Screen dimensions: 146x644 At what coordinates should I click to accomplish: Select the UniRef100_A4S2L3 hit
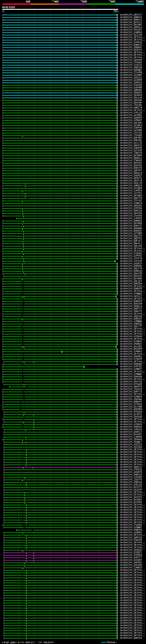point(131,296)
